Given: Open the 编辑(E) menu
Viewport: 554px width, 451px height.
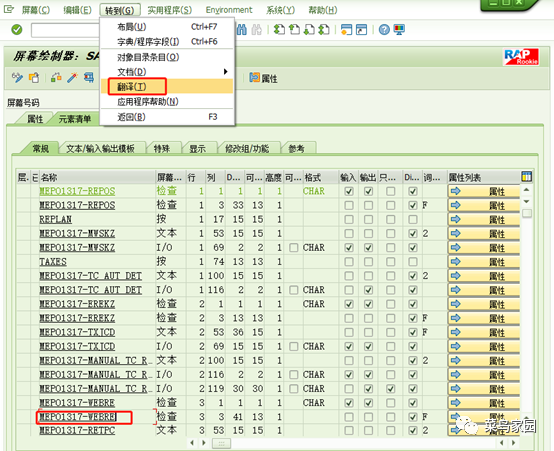Looking at the screenshot, I should click(x=77, y=10).
